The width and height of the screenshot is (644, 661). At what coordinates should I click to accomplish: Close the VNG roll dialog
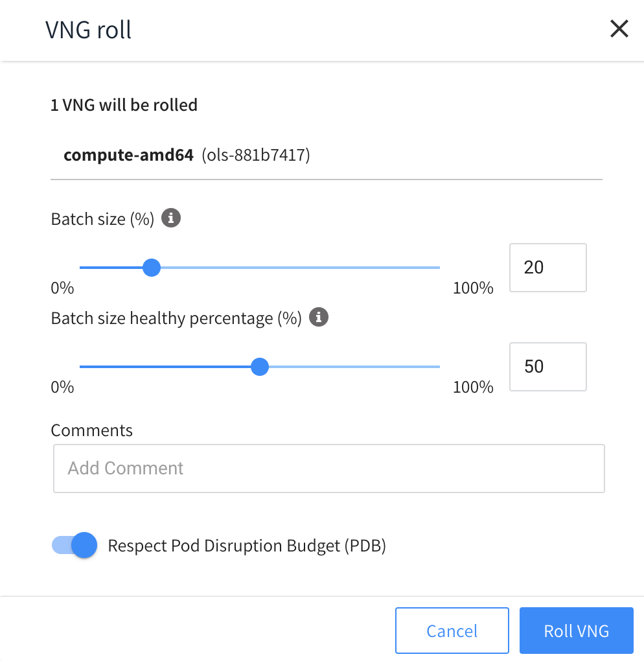pos(619,29)
